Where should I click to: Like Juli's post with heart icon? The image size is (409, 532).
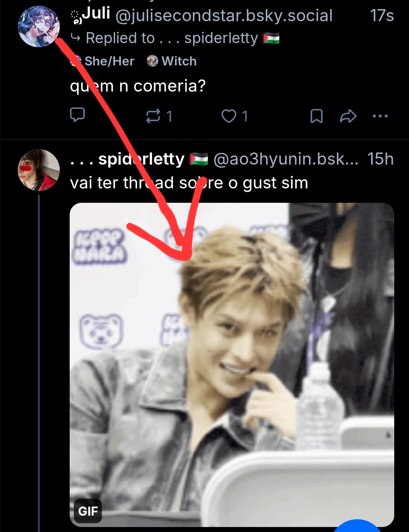click(x=229, y=116)
